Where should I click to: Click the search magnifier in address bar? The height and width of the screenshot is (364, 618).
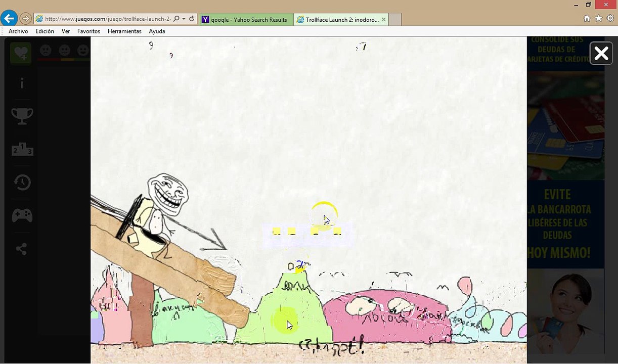176,19
